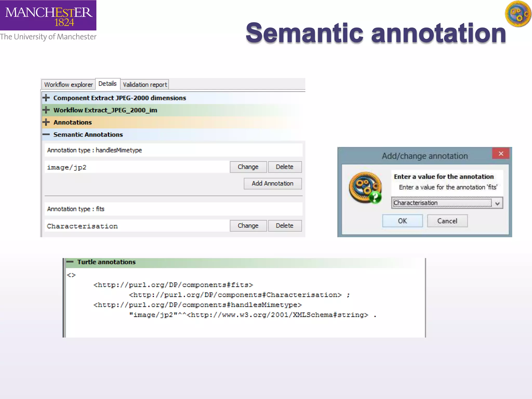Screen dimensions: 532x399
Task: Expand the Workflow Extract_JPEG_2000_im section
Action: pos(46,110)
